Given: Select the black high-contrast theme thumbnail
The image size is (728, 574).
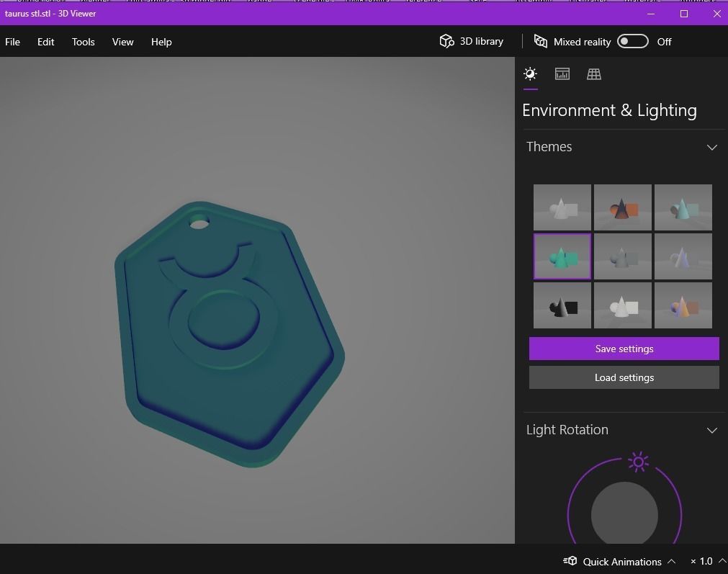Looking at the screenshot, I should (x=562, y=305).
